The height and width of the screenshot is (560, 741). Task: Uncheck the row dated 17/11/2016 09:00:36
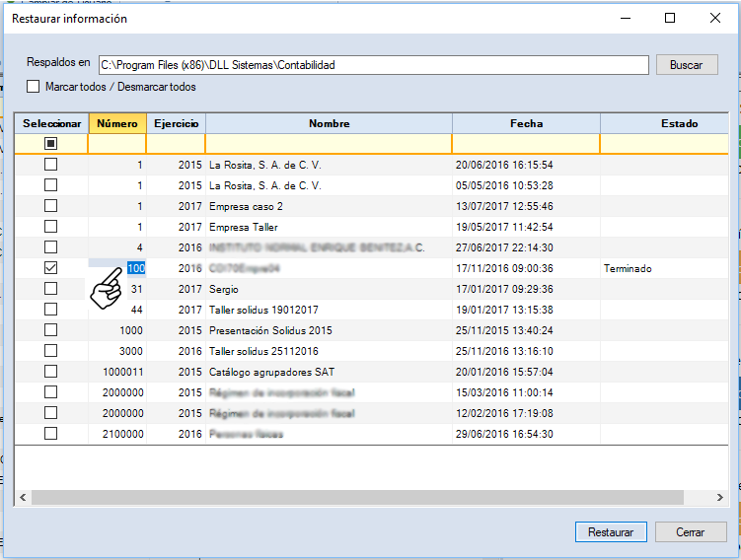pyautogui.click(x=50, y=268)
